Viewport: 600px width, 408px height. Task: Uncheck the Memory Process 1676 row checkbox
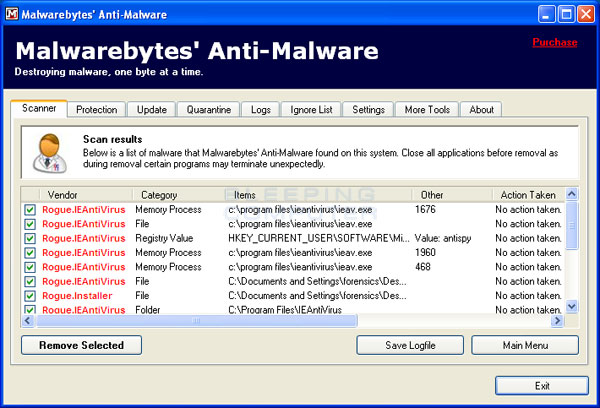click(30, 210)
